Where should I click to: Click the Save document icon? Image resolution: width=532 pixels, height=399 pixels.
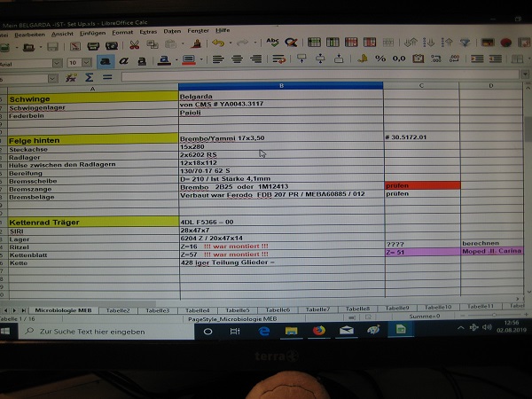[52, 46]
